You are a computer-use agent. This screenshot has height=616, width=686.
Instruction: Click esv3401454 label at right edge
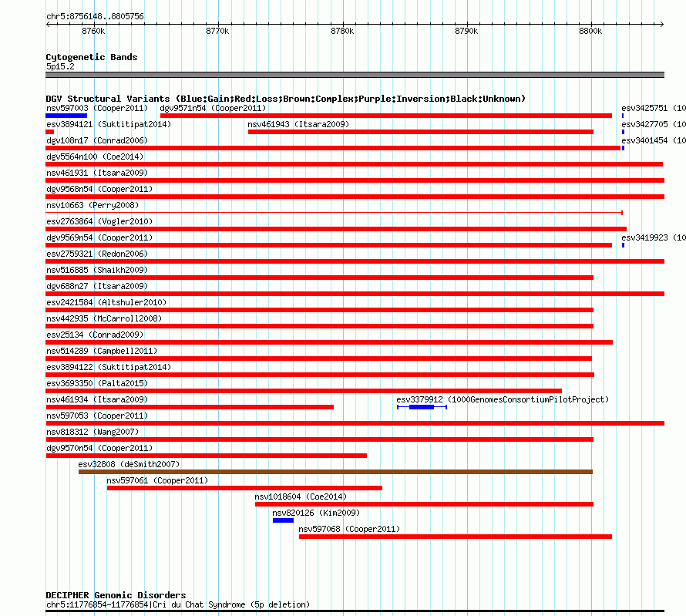pos(654,140)
